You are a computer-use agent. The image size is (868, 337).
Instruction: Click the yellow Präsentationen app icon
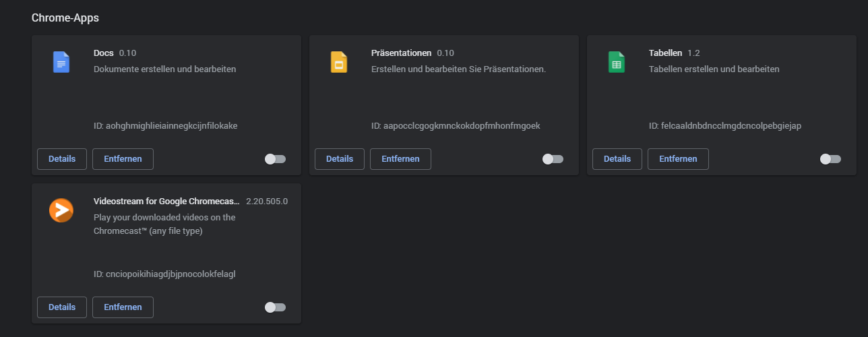339,62
